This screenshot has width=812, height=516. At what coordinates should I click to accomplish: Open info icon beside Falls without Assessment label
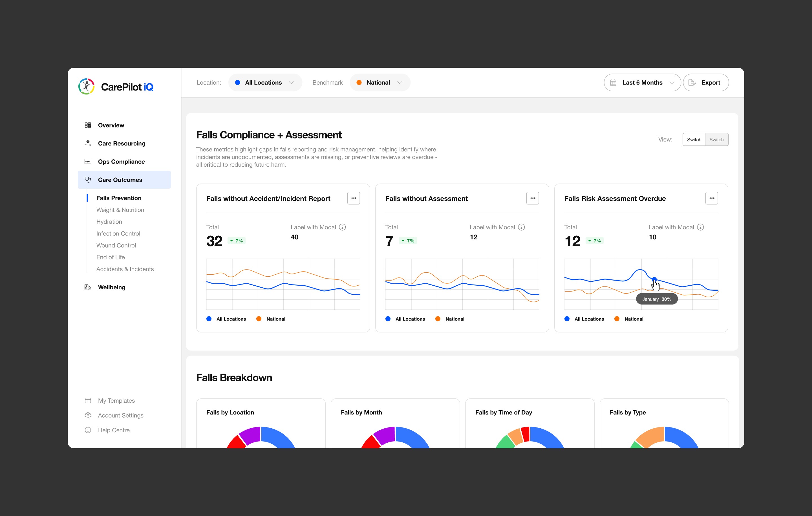[x=521, y=227]
